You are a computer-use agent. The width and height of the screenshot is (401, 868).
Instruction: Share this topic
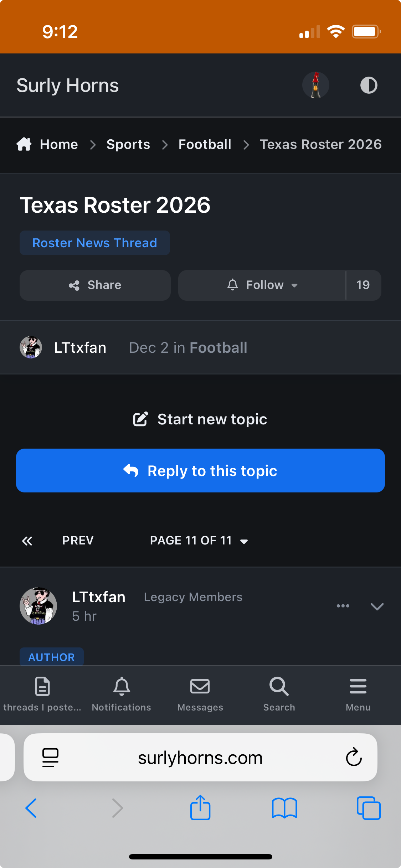pyautogui.click(x=95, y=285)
